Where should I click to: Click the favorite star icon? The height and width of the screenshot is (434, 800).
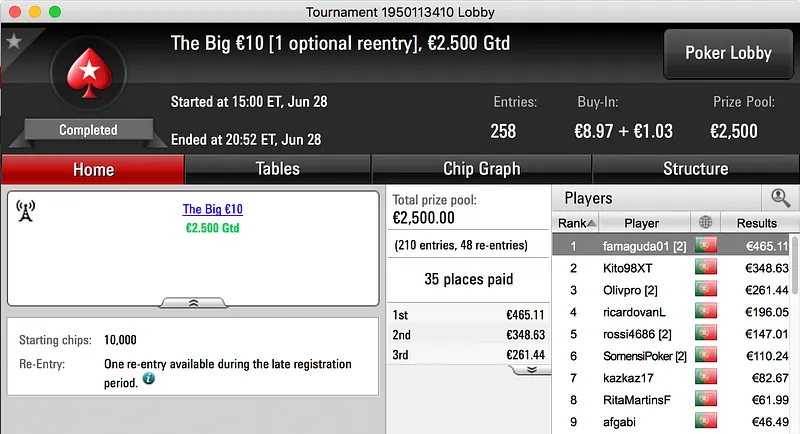(x=14, y=42)
